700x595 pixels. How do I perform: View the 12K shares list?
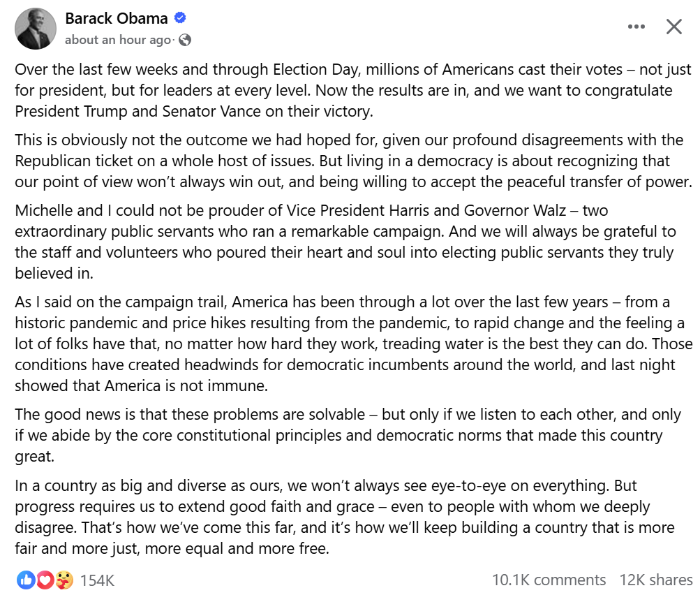(x=656, y=580)
